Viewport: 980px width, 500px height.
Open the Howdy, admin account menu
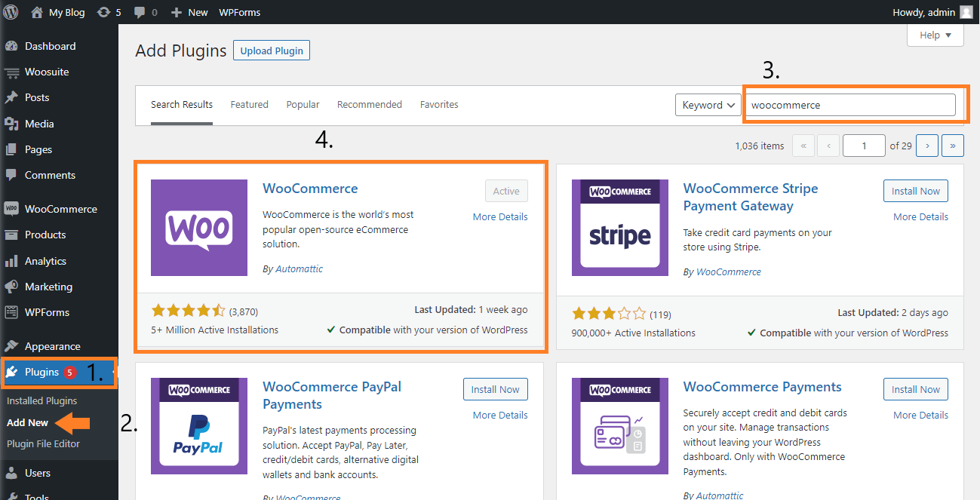click(x=933, y=12)
